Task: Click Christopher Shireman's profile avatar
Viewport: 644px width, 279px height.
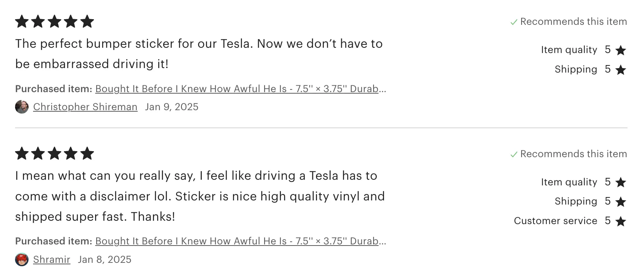Action: click(22, 107)
